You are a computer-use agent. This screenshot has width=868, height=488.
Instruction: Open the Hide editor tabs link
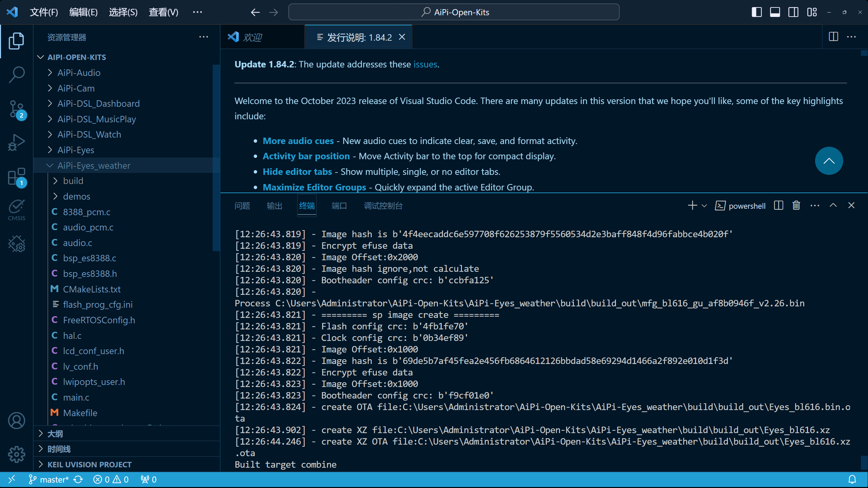[x=297, y=171]
